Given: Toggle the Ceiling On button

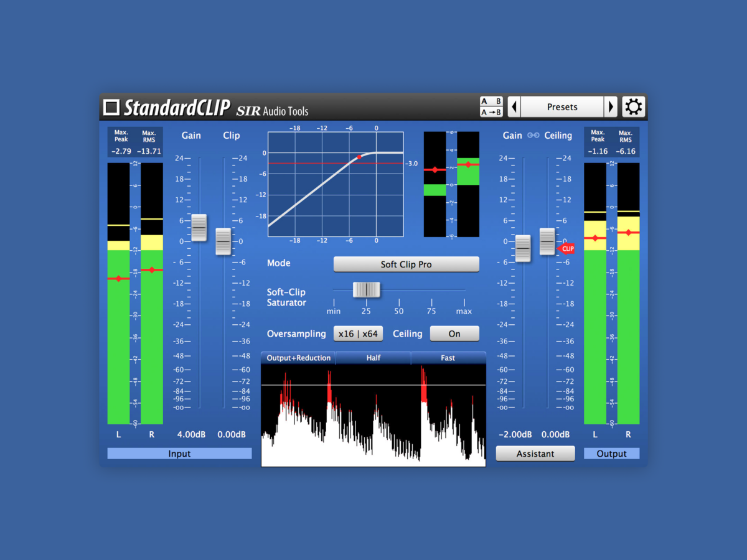Looking at the screenshot, I should point(454,334).
